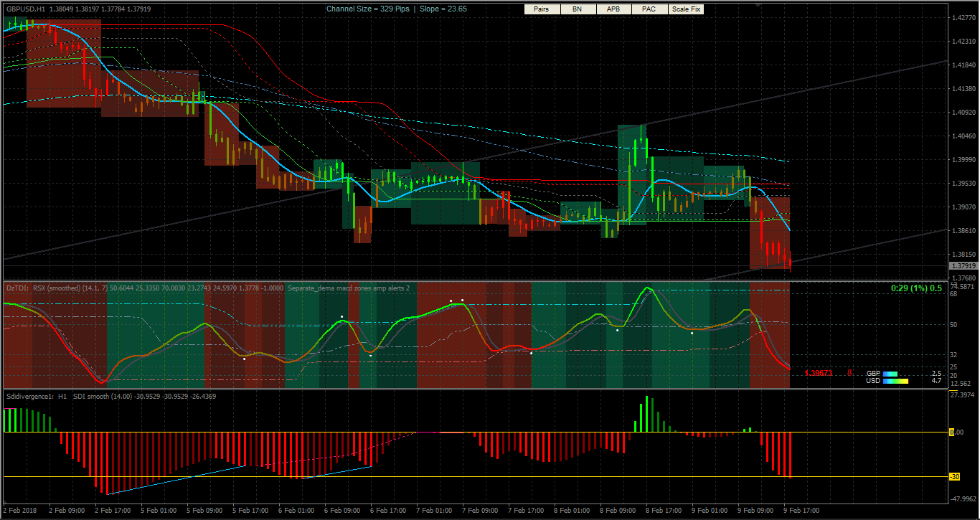Toggle the PAC channel button
980x520 pixels.
pos(649,9)
